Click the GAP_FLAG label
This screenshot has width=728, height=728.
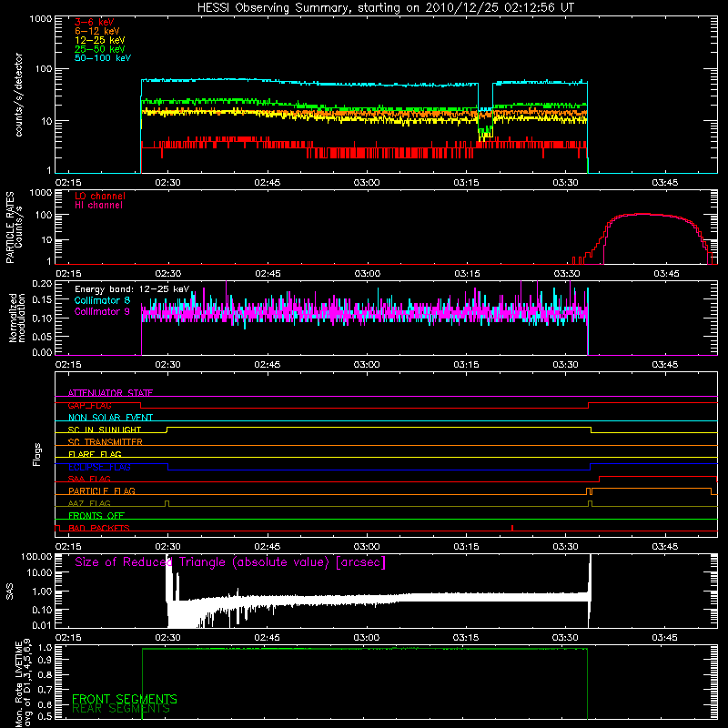point(89,405)
